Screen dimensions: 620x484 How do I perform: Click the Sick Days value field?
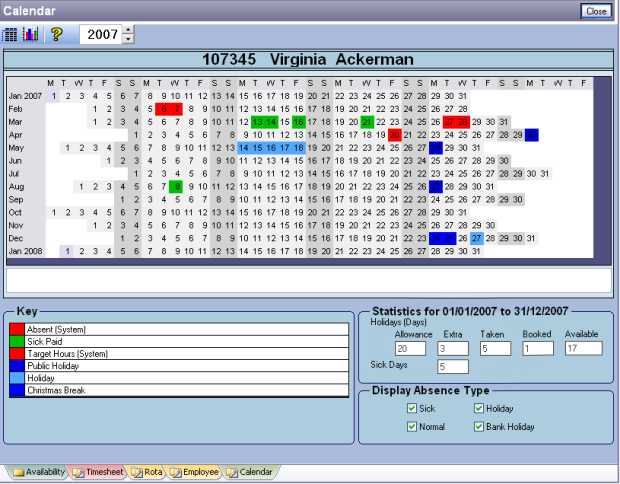452,367
